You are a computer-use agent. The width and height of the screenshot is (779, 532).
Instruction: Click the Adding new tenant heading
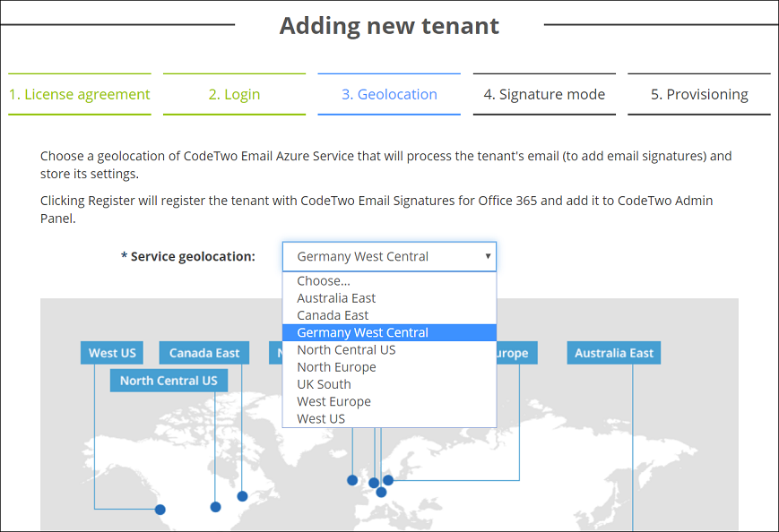pos(389,26)
